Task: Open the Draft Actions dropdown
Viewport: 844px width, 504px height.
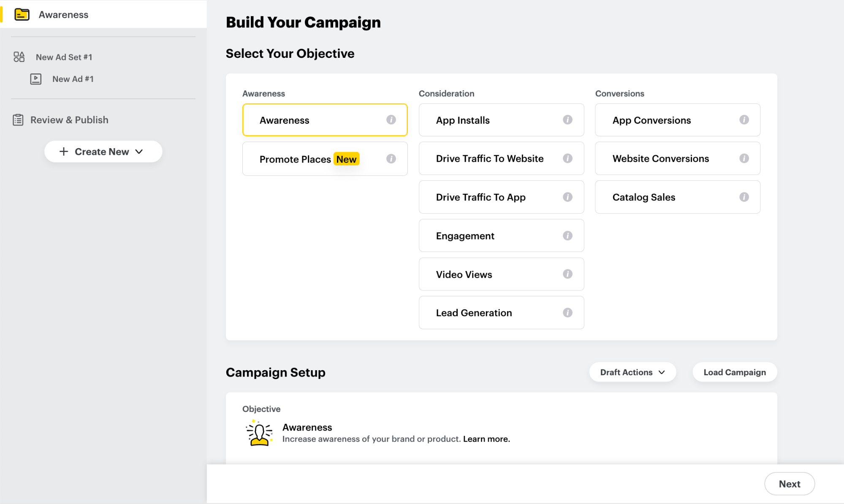Action: point(632,372)
